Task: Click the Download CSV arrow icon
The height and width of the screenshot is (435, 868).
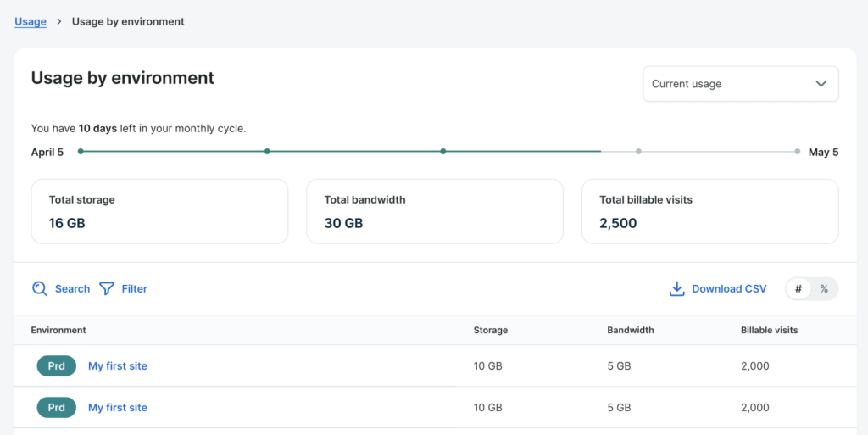Action: point(676,289)
